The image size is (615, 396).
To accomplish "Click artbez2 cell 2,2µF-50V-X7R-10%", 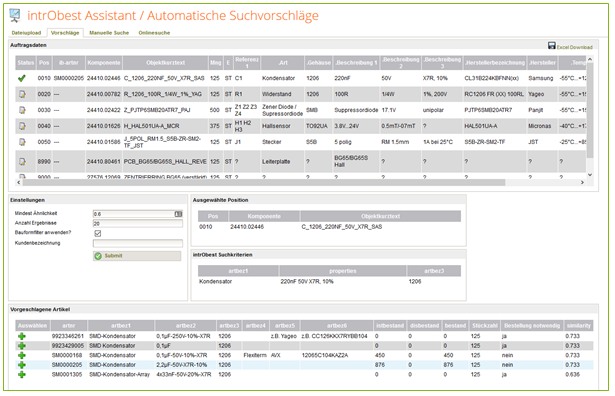I will [x=182, y=365].
